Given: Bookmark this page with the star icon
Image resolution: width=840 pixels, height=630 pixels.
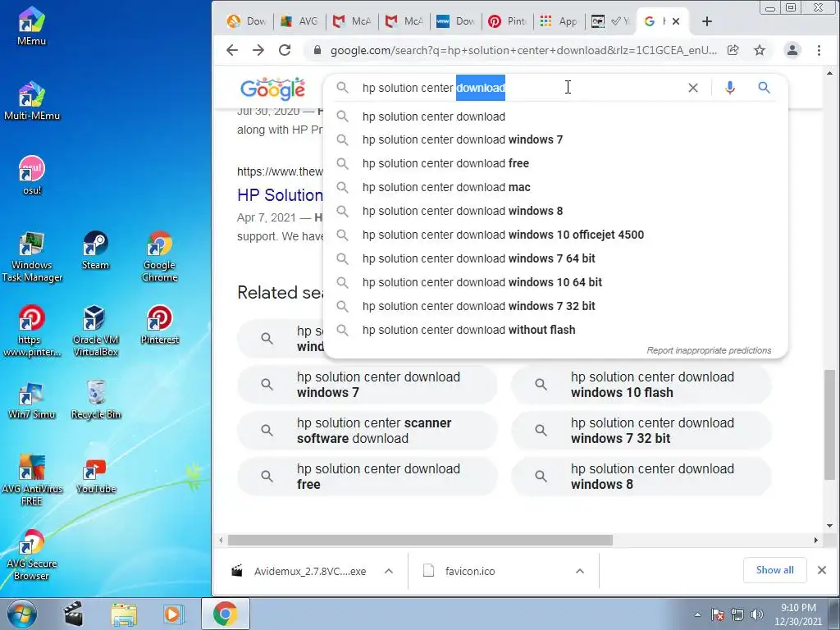Looking at the screenshot, I should pyautogui.click(x=759, y=50).
